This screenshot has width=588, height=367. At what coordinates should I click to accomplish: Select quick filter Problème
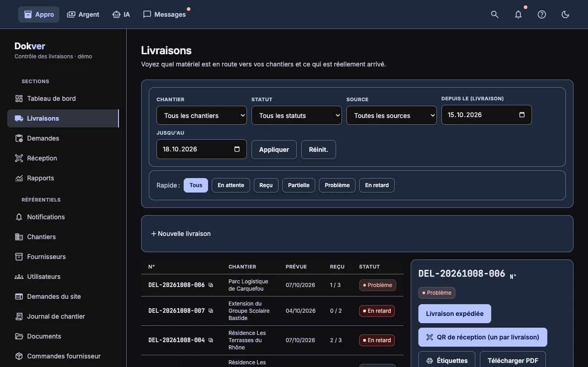coord(337,185)
